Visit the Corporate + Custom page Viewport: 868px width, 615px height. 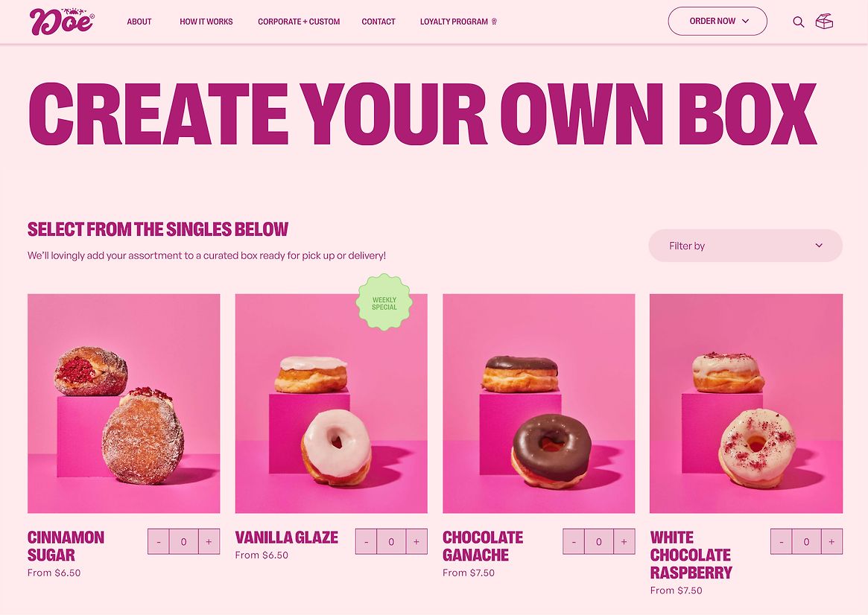[x=299, y=22]
